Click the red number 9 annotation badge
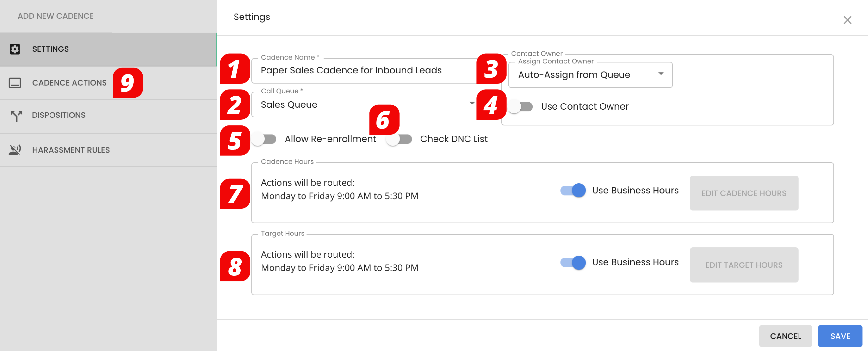868x351 pixels. pos(128,83)
